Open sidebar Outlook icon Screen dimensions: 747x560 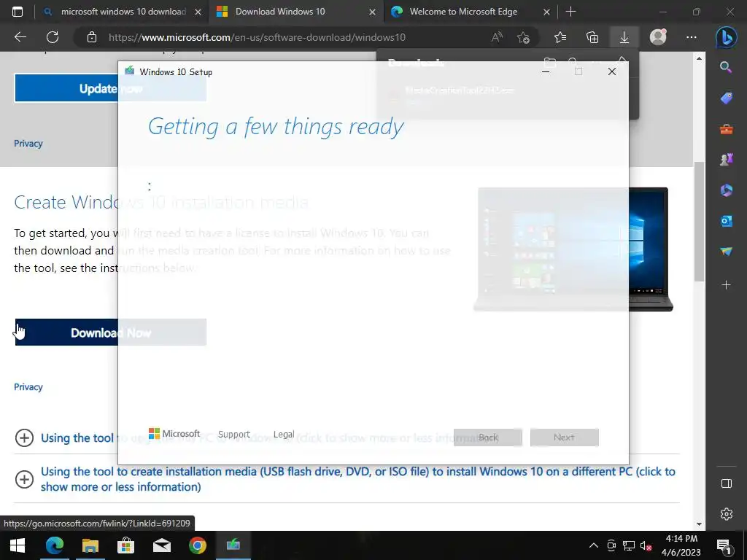click(x=726, y=221)
